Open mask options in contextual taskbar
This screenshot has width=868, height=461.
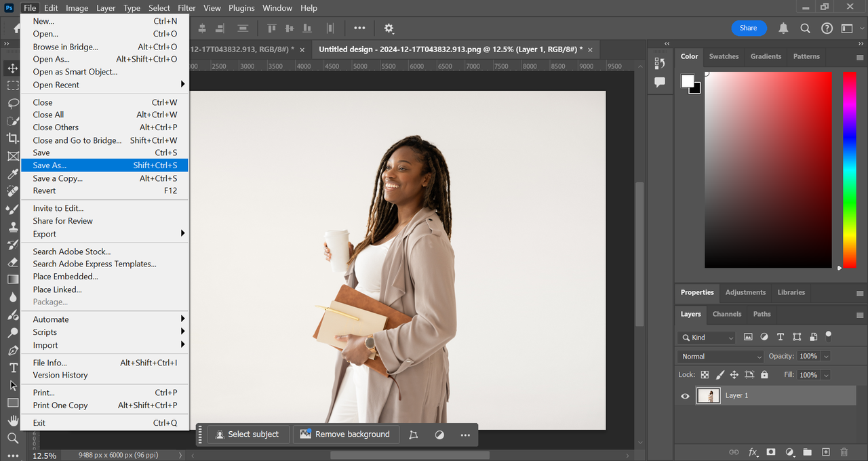[x=439, y=435]
